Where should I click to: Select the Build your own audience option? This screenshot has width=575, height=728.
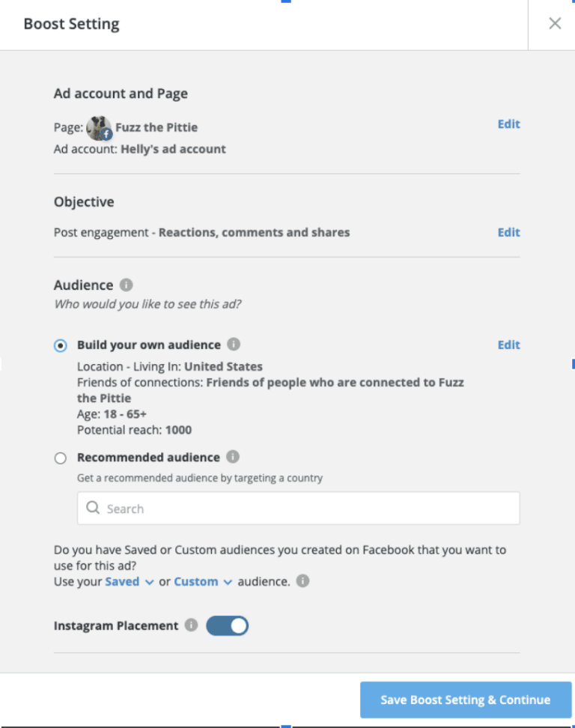coord(60,345)
